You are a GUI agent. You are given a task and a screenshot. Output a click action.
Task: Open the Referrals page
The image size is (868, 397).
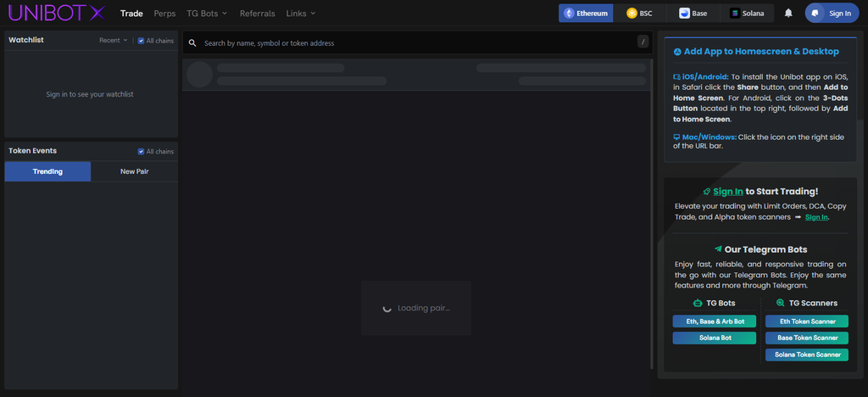tap(258, 14)
